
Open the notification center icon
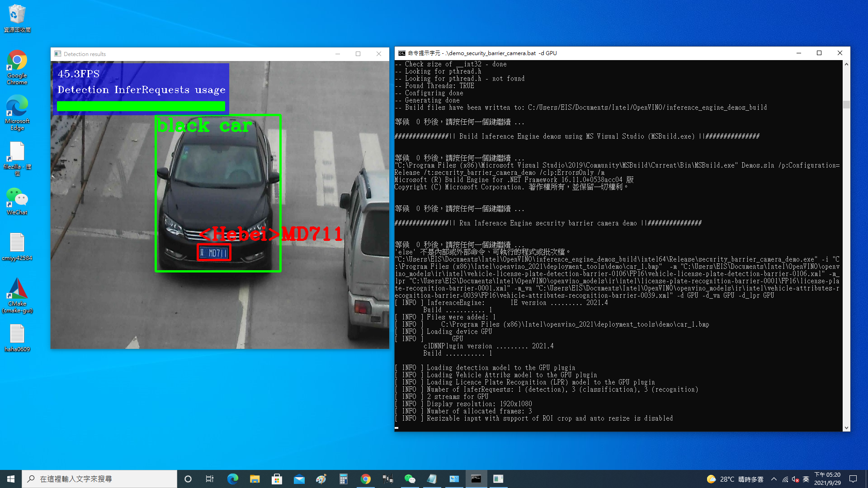click(x=853, y=479)
